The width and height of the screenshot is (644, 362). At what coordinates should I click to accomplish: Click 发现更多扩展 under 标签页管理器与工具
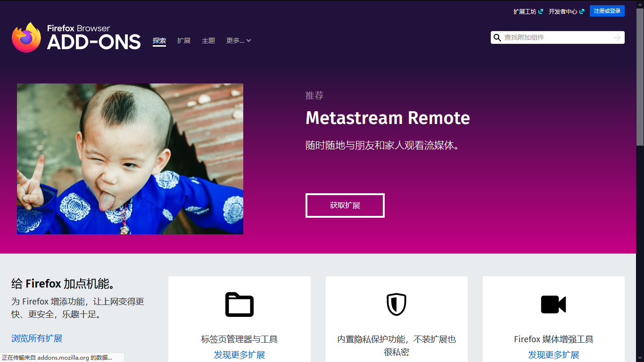coord(239,354)
